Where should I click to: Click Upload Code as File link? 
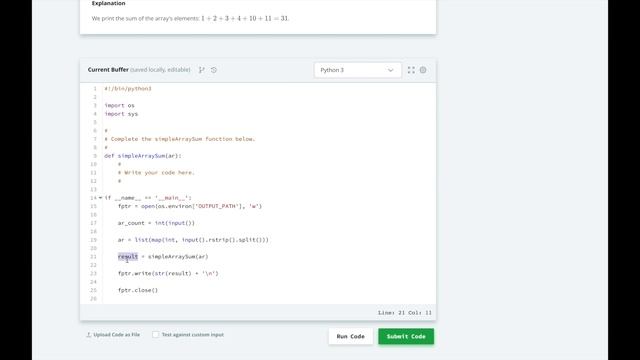[x=116, y=335]
